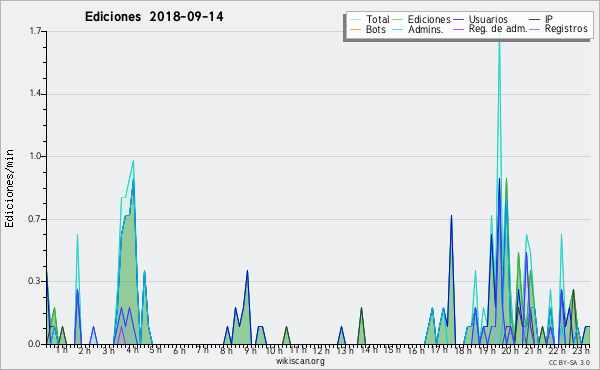Click the "6 h" x-axis tick label
Viewport: 600px width, 370px height.
tap(179, 350)
